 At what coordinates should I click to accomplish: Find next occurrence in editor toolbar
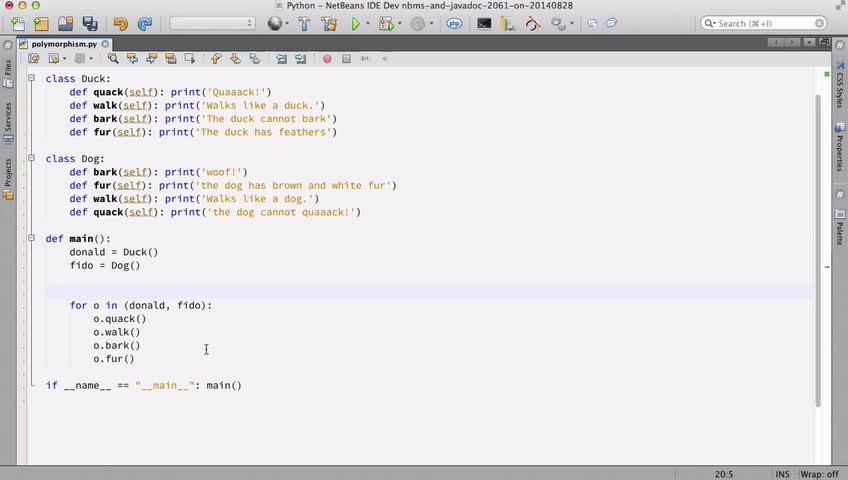click(151, 58)
